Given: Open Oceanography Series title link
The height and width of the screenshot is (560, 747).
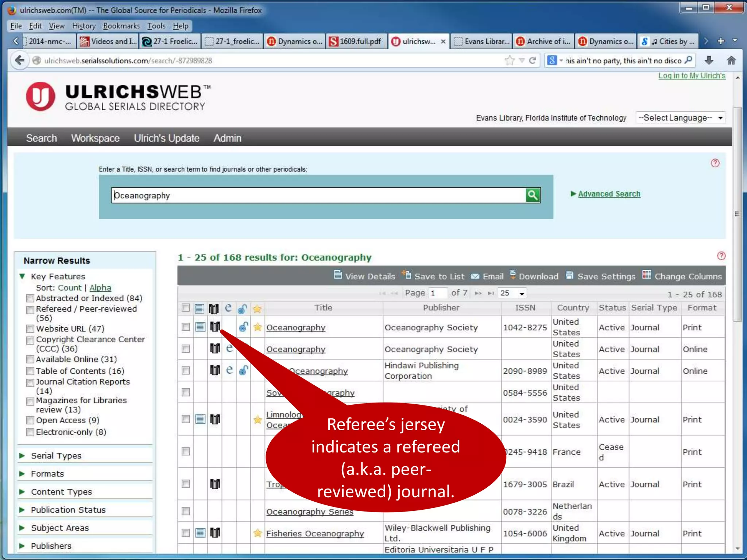Looking at the screenshot, I should [309, 512].
